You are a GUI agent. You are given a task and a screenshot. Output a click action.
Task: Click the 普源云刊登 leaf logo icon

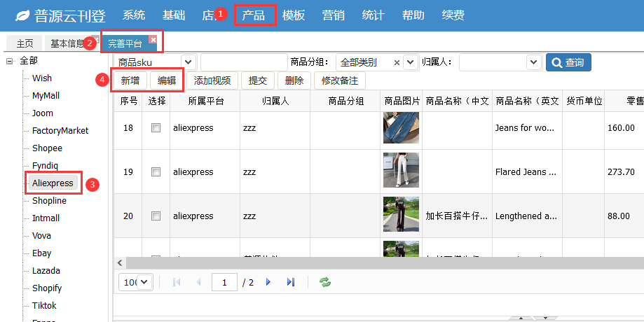point(22,15)
